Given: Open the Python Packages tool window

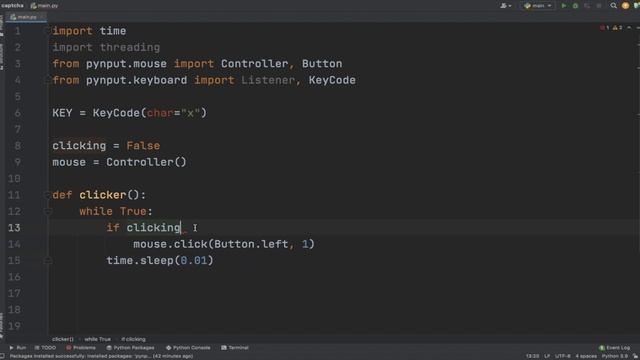Looking at the screenshot, I should pyautogui.click(x=130, y=348).
